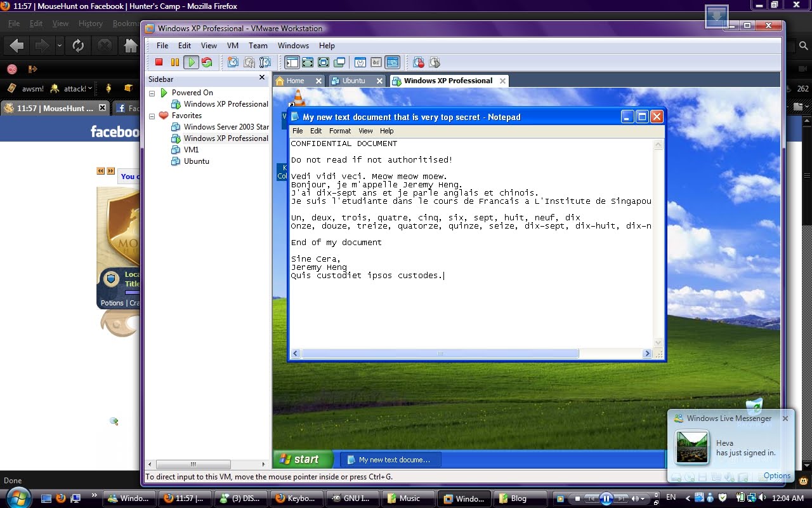Open VMware File menu

coord(162,46)
